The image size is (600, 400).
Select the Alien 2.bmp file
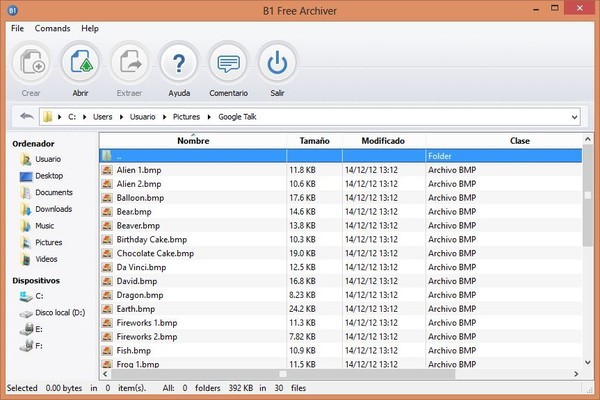(x=139, y=184)
